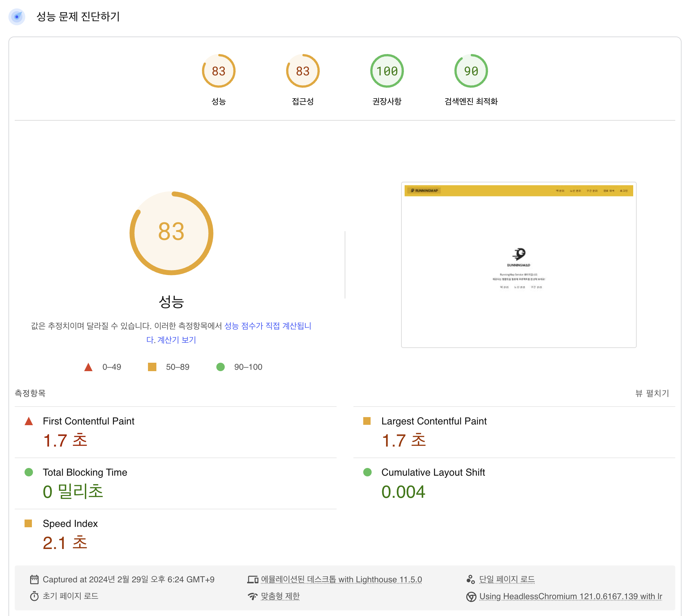Click the orange square beside Speed Index
The height and width of the screenshot is (616, 690).
pyautogui.click(x=28, y=523)
